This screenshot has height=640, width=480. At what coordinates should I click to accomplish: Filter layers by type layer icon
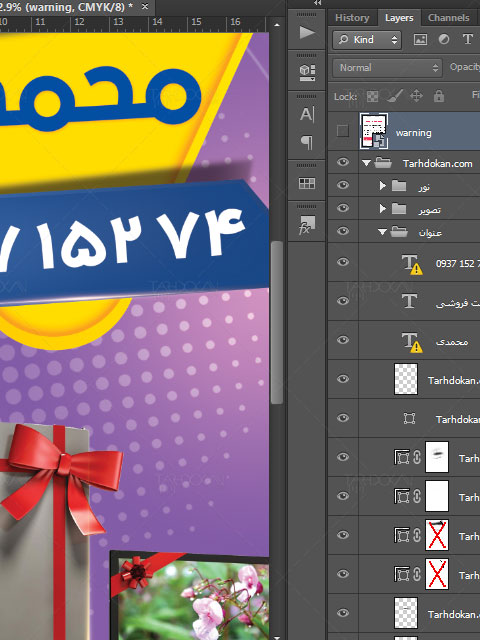point(467,39)
